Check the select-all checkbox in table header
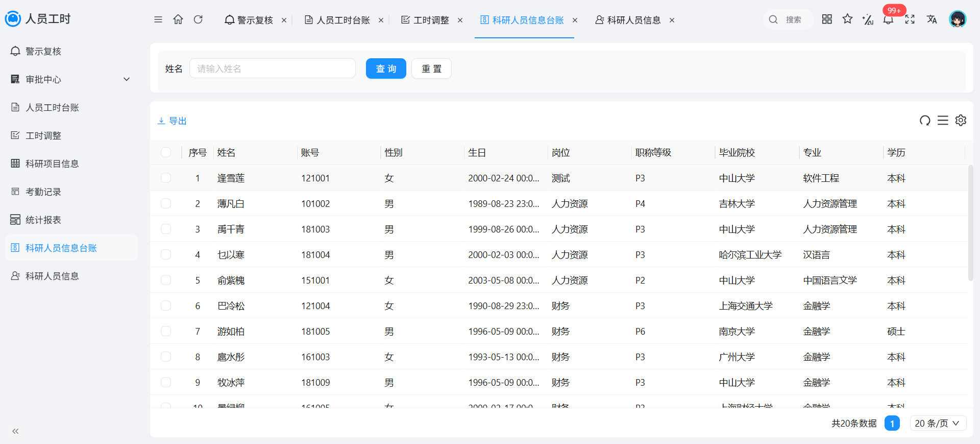This screenshot has height=444, width=980. 166,152
